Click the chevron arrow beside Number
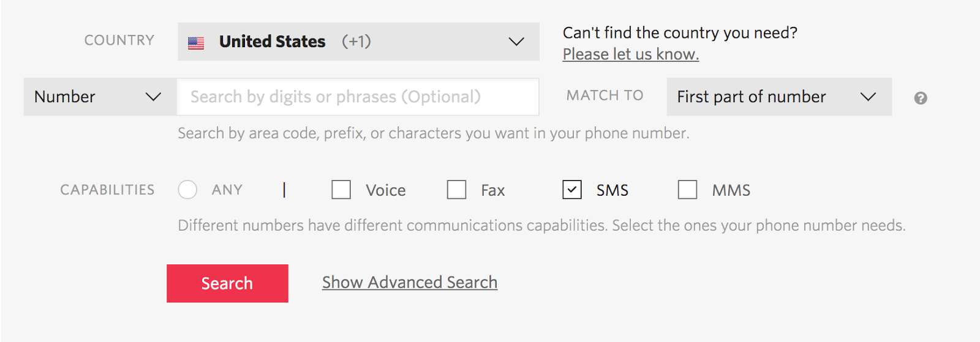The width and height of the screenshot is (980, 342). tap(153, 97)
